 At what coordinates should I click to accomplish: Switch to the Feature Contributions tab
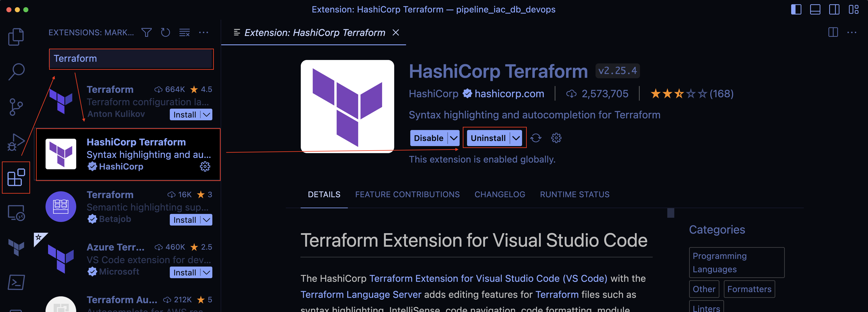[x=407, y=194]
